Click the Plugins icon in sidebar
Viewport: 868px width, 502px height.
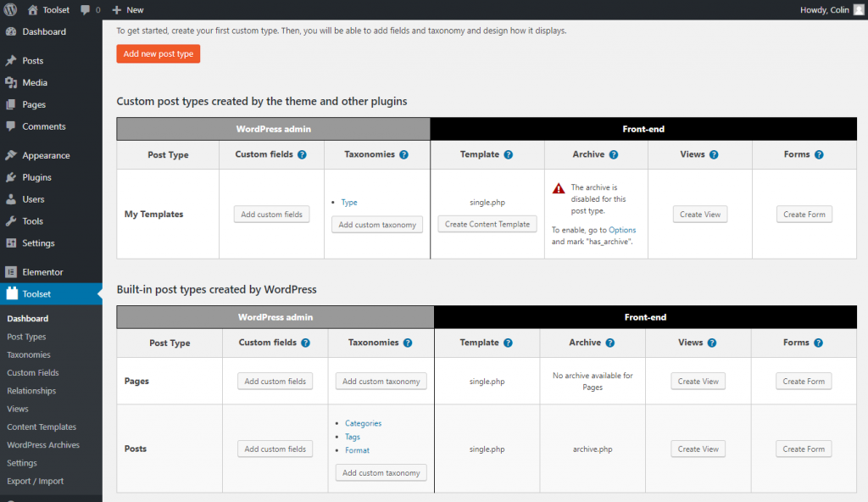pyautogui.click(x=11, y=177)
